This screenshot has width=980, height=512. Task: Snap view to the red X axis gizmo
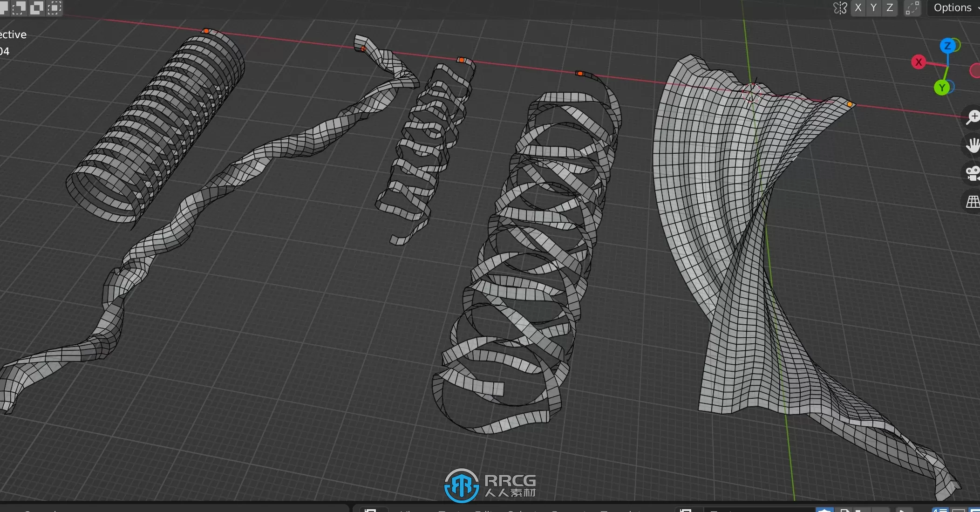(919, 62)
